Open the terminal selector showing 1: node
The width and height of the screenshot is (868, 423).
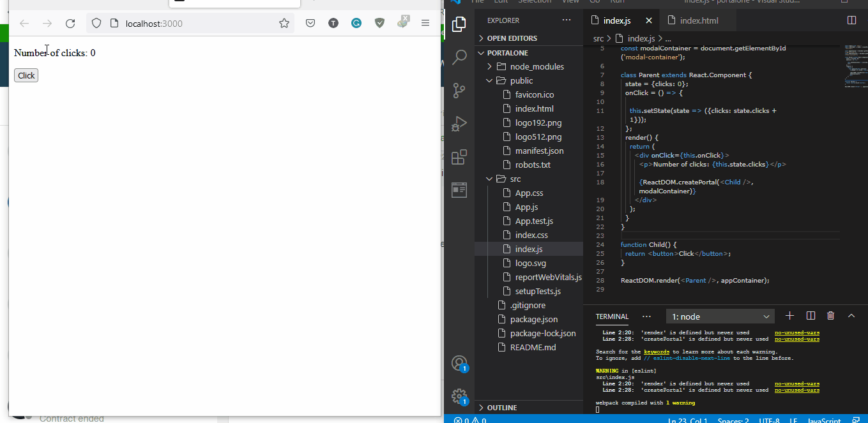point(720,315)
